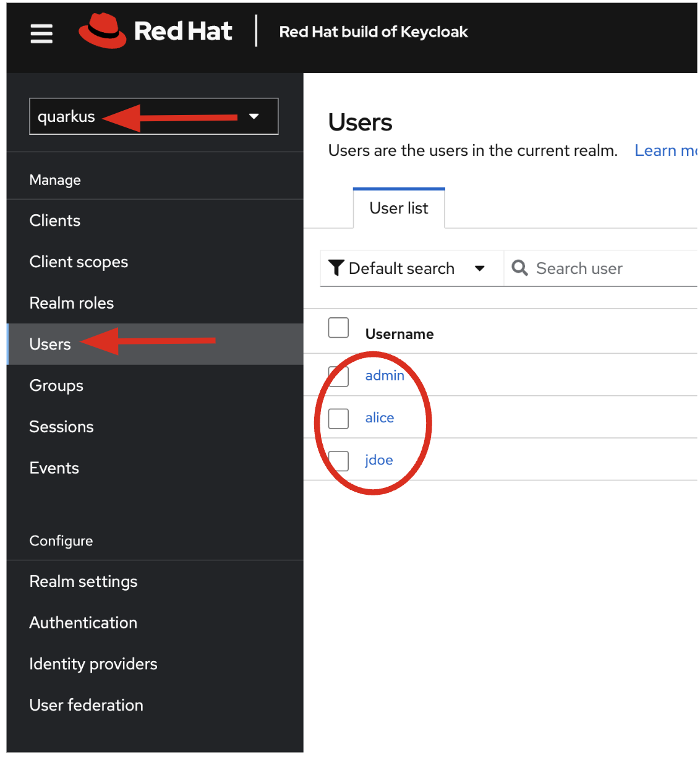Tick the admin user checkbox
The height and width of the screenshot is (757, 700).
pyautogui.click(x=338, y=376)
